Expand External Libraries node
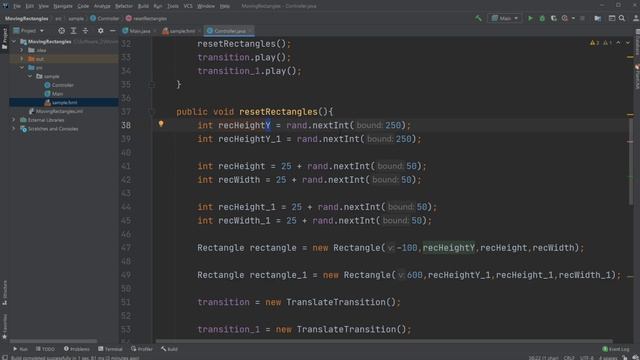 point(14,120)
